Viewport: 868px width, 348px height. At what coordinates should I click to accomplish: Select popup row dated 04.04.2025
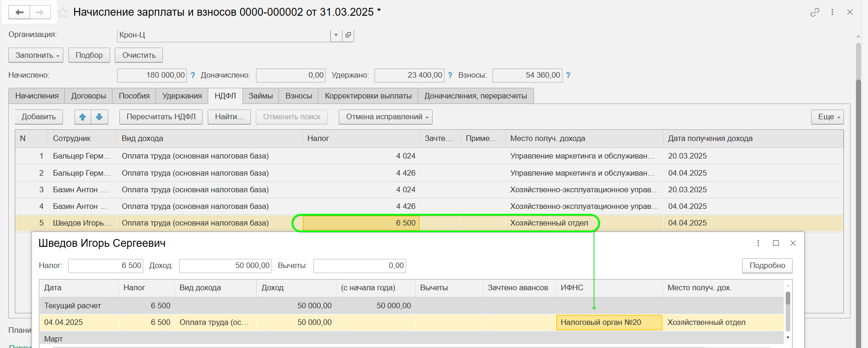tap(412, 323)
